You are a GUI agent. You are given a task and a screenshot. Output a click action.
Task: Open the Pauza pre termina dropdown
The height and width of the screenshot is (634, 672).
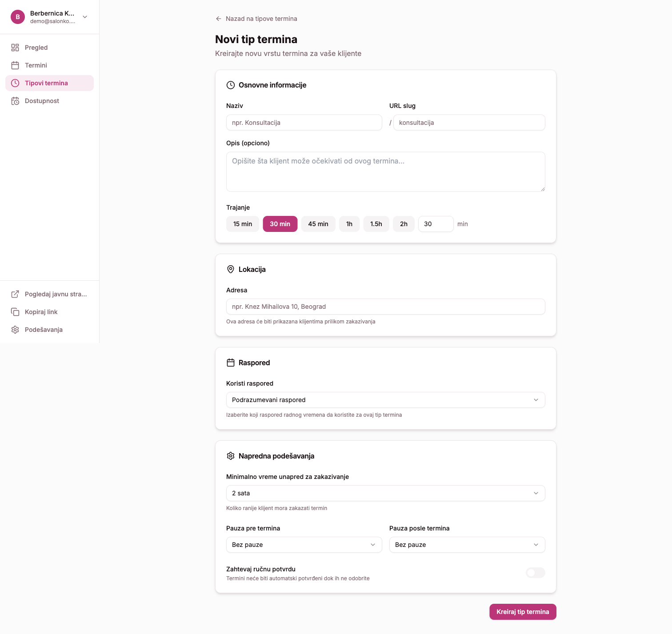click(304, 545)
